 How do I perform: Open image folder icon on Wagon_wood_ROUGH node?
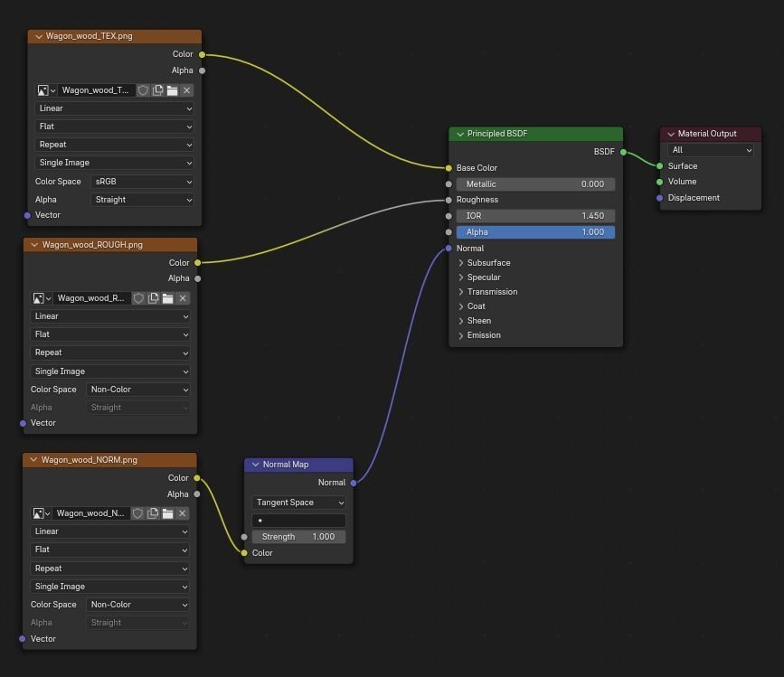tap(168, 298)
